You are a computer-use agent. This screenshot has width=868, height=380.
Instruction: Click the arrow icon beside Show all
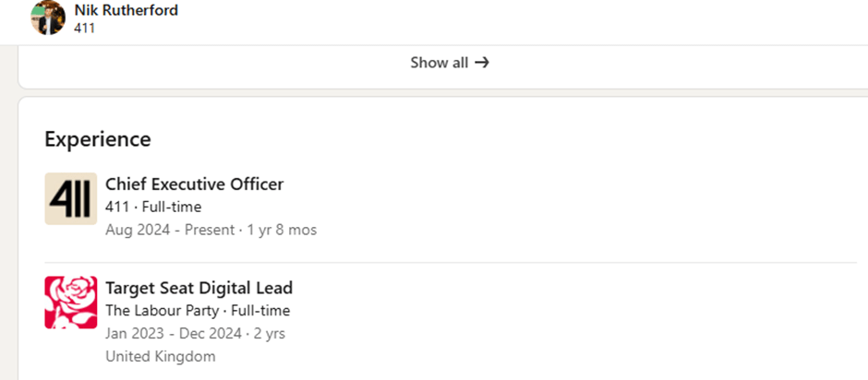[481, 63]
